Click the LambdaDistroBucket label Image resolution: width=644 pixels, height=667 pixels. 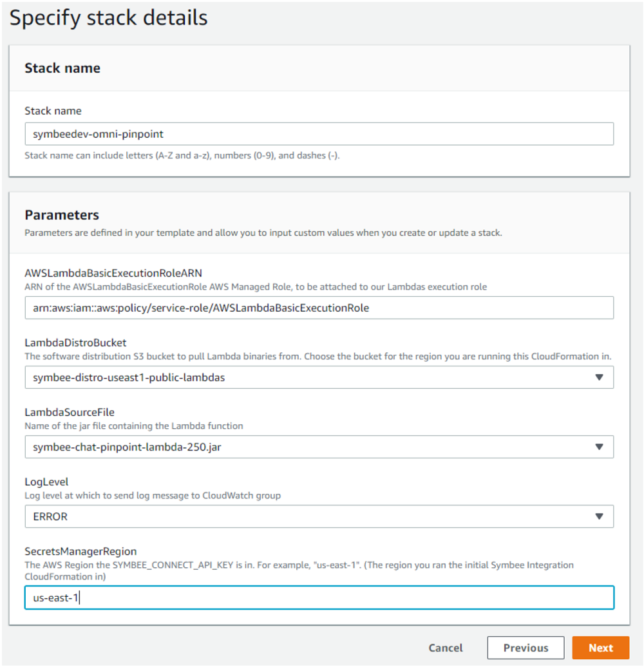[x=75, y=343]
